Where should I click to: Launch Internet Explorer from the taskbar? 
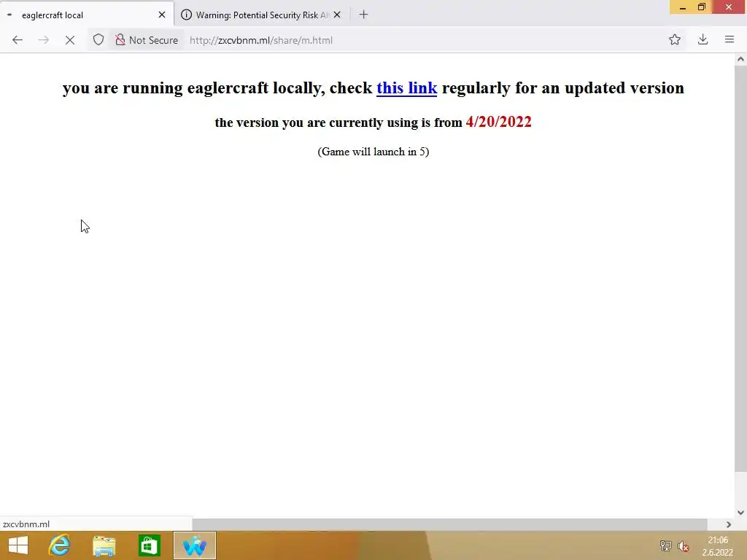tap(60, 545)
